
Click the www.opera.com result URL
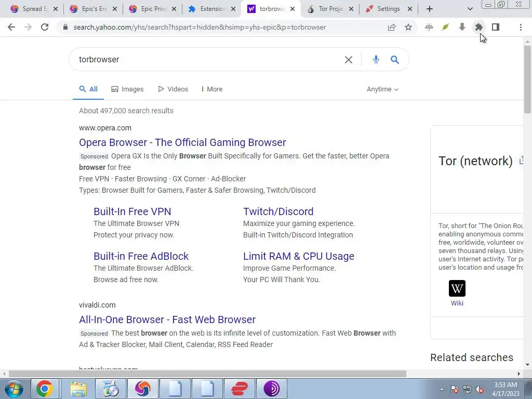click(x=105, y=128)
